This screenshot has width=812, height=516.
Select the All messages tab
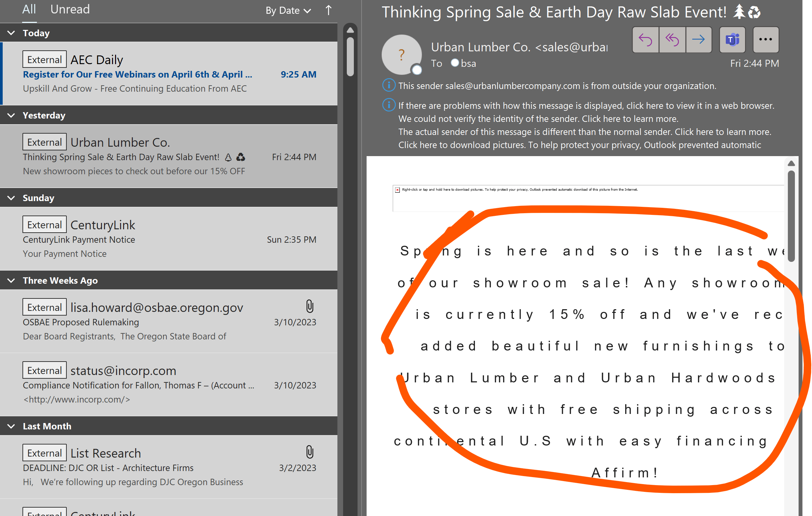click(x=29, y=9)
